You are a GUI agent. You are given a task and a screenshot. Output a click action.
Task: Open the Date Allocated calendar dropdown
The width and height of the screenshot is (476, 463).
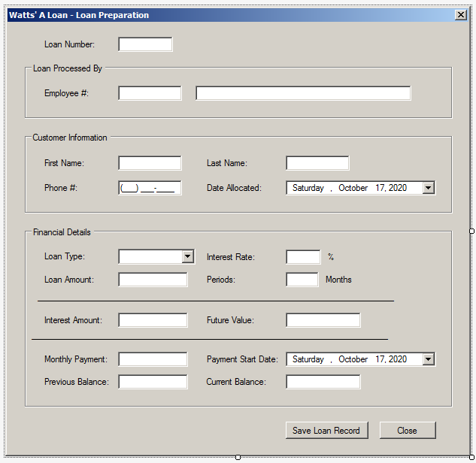pos(429,188)
